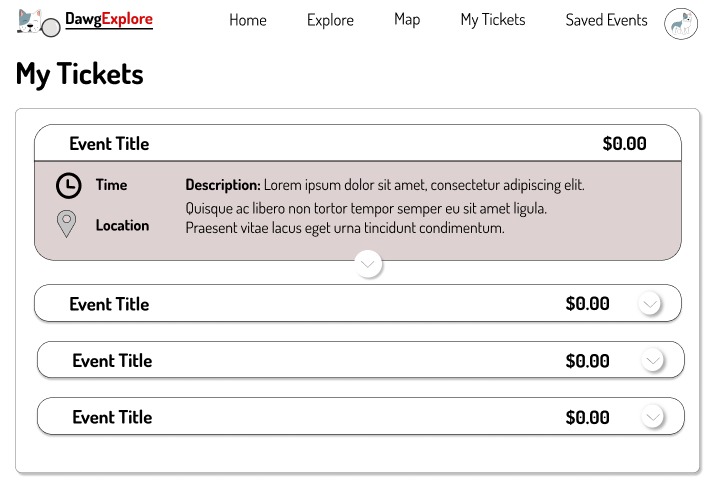Expand the fourth ticket's chevron
The width and height of the screenshot is (714, 501).
tap(654, 417)
